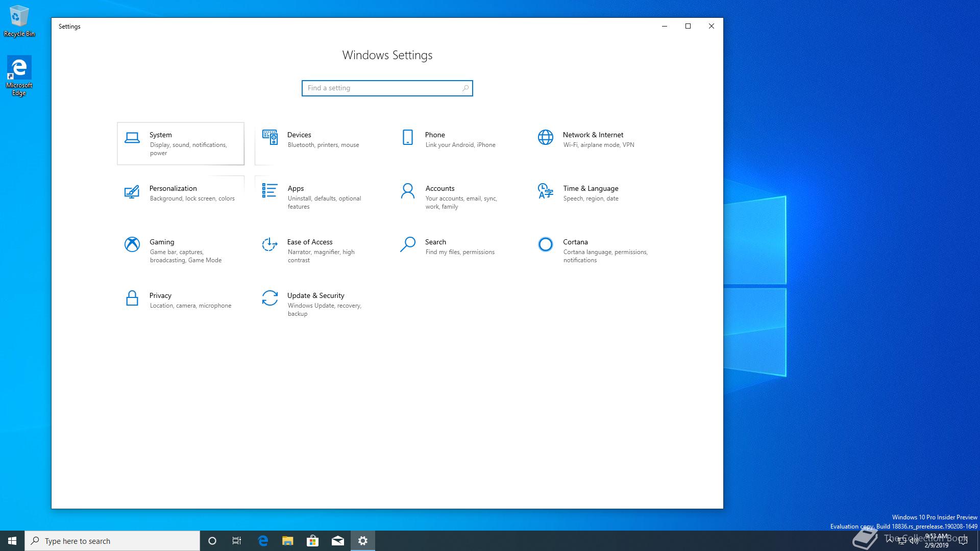The width and height of the screenshot is (980, 551).
Task: Open Network & Internet label
Action: coord(593,135)
